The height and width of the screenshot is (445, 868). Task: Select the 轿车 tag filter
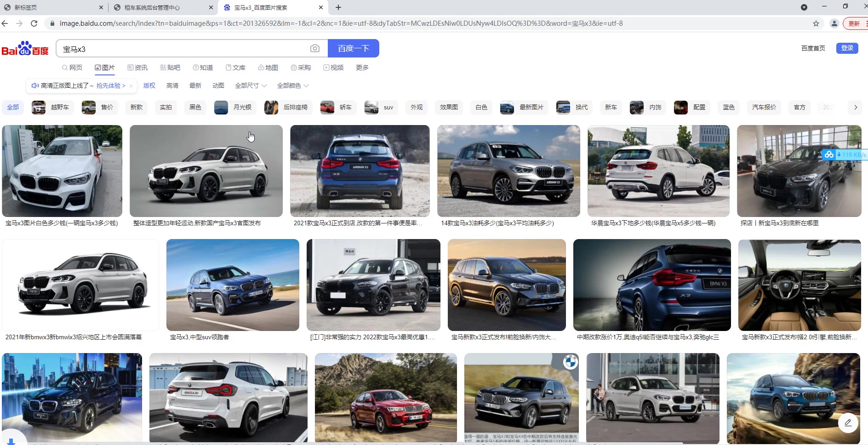point(338,107)
